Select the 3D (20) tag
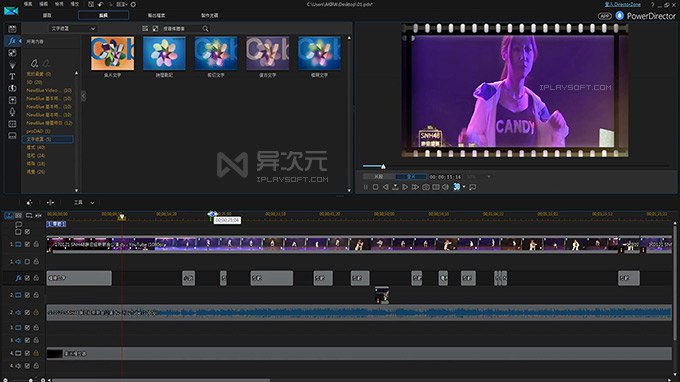Viewport: 680px width, 382px height. tap(34, 82)
